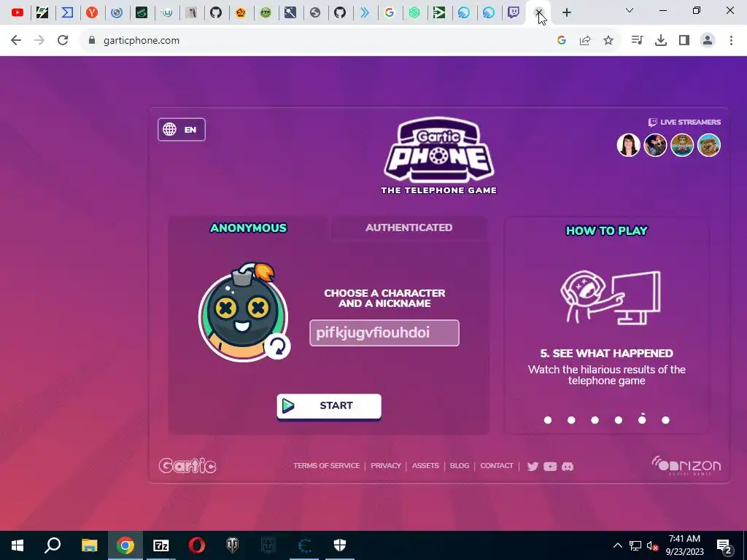
Task: Open the Twitter icon in the footer
Action: coord(533,466)
